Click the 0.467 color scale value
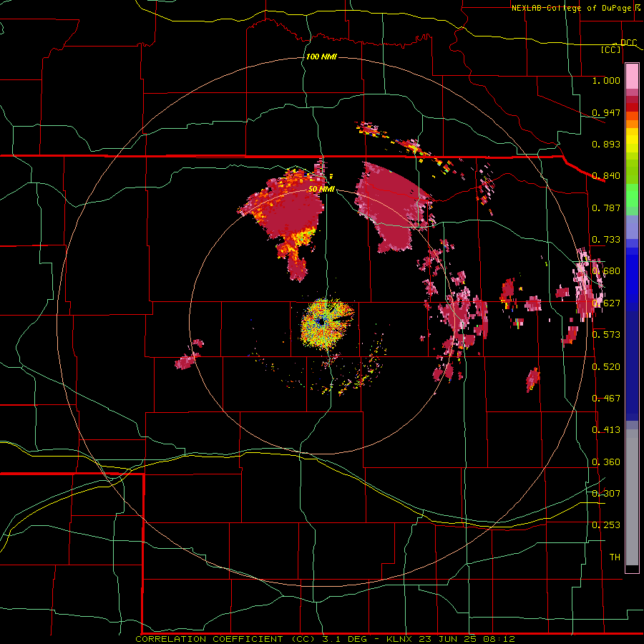The image size is (644, 644). (x=606, y=398)
